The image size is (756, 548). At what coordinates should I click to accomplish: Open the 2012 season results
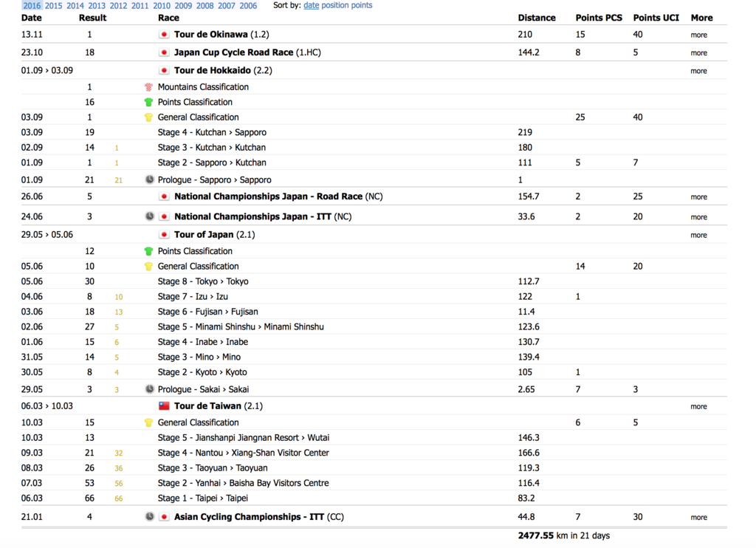click(x=118, y=5)
